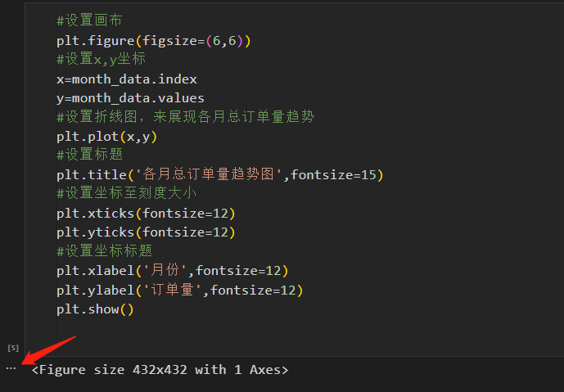Screen dimensions: 564x392
Task: Place cursor on x=month_data.index line
Action: pyautogui.click(x=127, y=79)
